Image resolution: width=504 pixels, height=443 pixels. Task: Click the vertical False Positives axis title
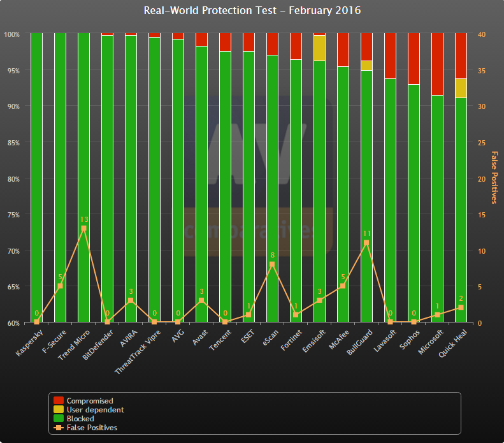point(494,177)
